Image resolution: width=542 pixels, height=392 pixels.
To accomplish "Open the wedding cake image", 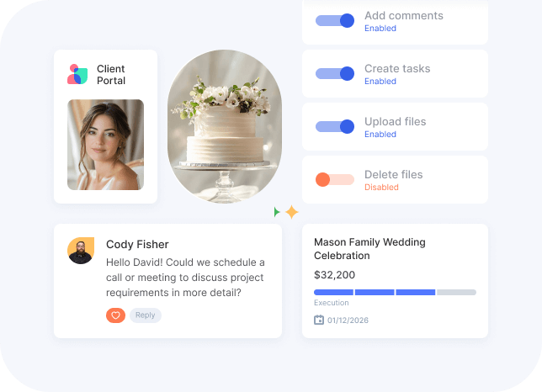I will point(225,126).
